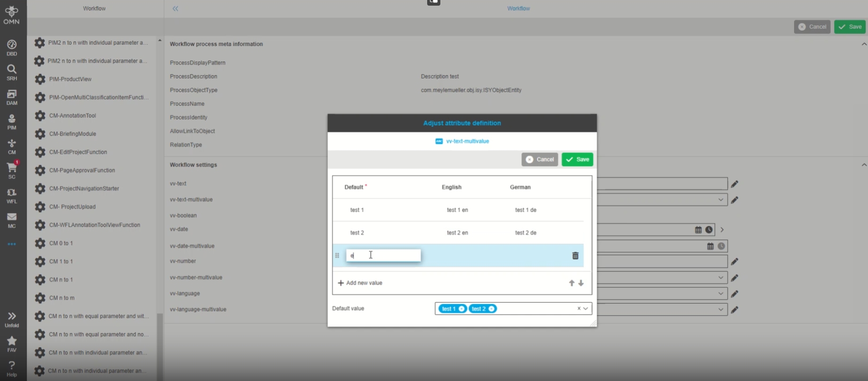Image resolution: width=868 pixels, height=381 pixels.
Task: Open time picker for vv-date field
Action: point(709,230)
